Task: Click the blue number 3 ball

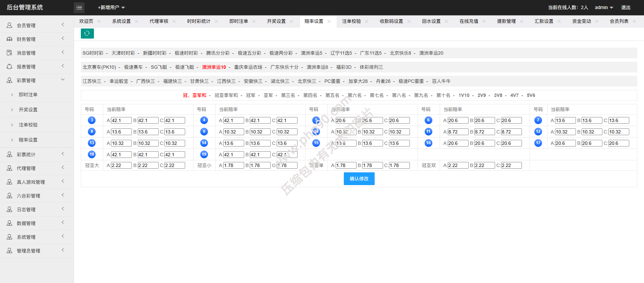Action: [92, 120]
